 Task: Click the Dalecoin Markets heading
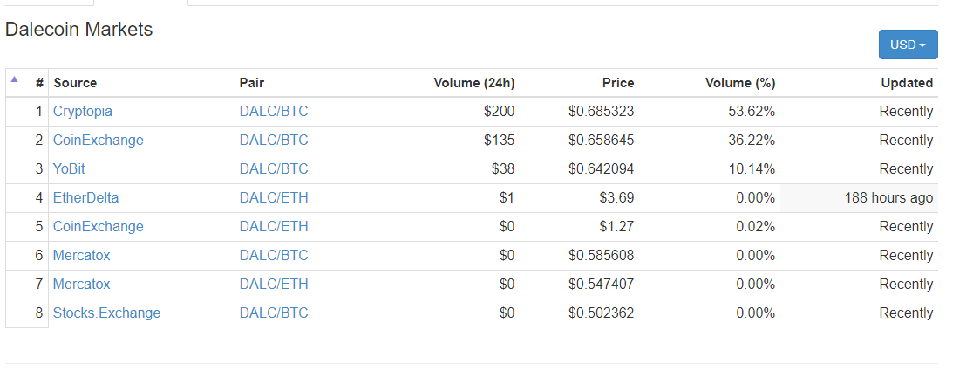[x=78, y=29]
